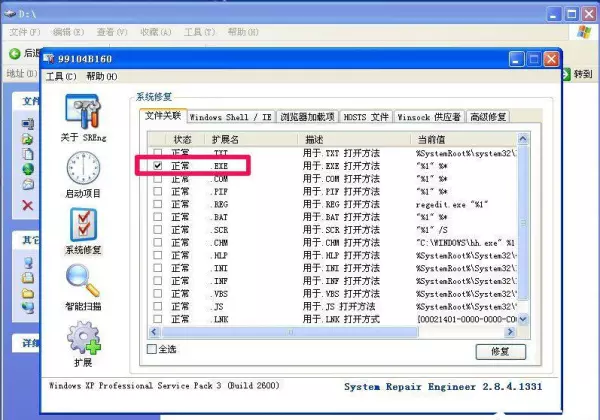The image size is (600, 420).
Task: Open 工具 menu in D:\ window
Action: [199, 32]
